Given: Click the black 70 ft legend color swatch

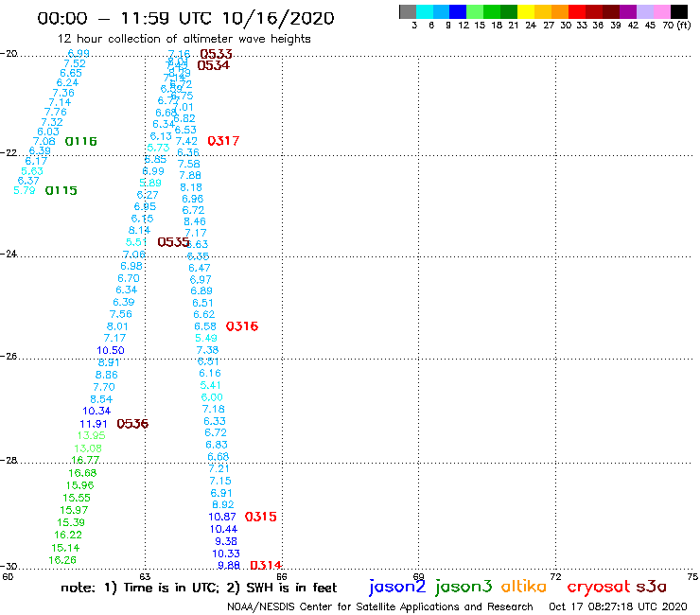Looking at the screenshot, I should [679, 11].
